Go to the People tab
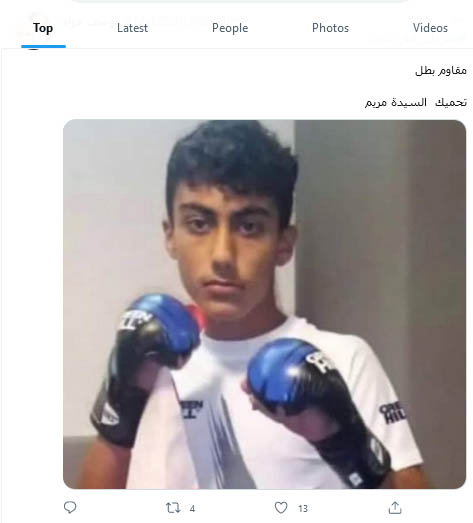The width and height of the screenshot is (473, 523). pos(230,28)
